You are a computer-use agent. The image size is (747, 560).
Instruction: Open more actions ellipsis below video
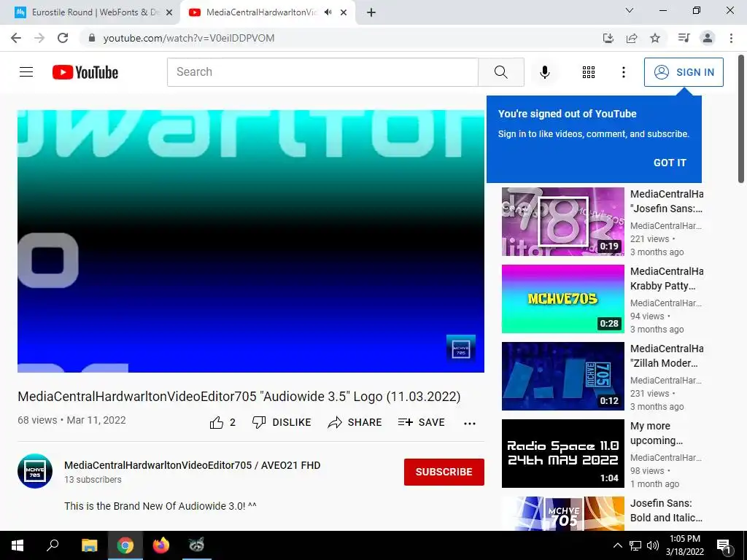tap(470, 424)
